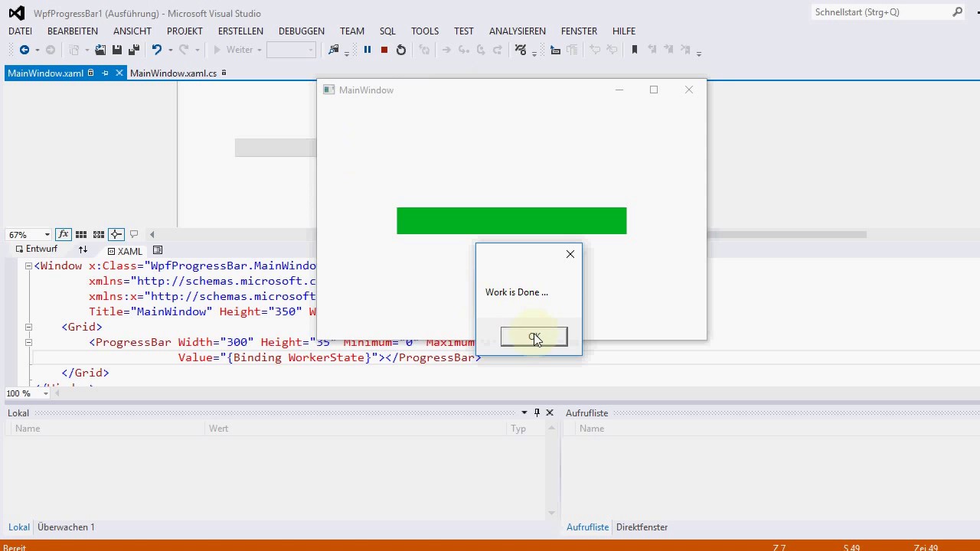Open the TEST menu
980x551 pixels.
tap(464, 31)
